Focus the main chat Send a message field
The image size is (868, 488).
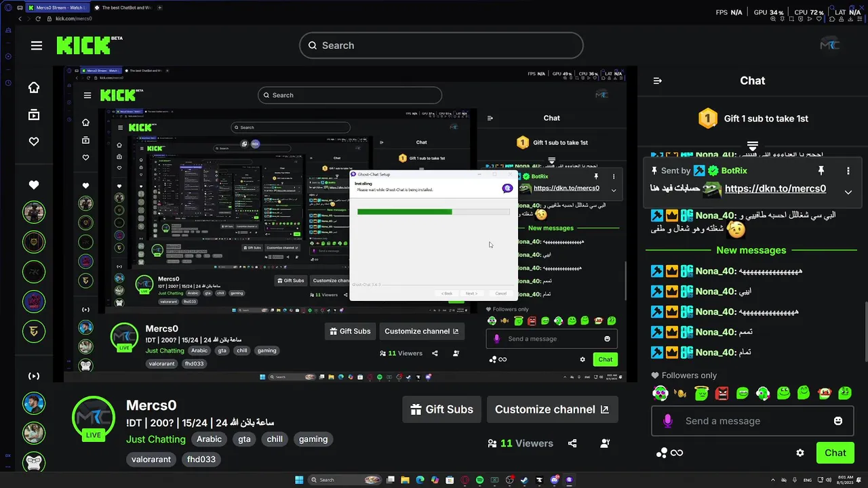[753, 421]
